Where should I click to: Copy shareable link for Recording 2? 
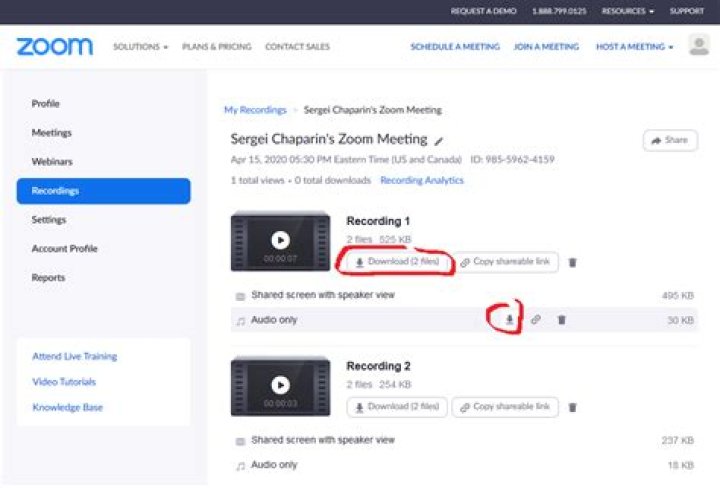(505, 407)
